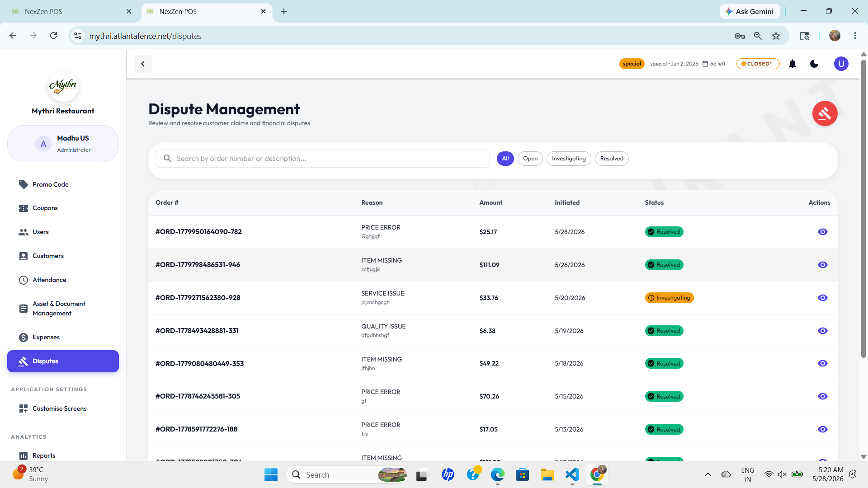The width and height of the screenshot is (868, 488).
Task: Open Microsoft Edge from taskbar
Action: pos(497,474)
